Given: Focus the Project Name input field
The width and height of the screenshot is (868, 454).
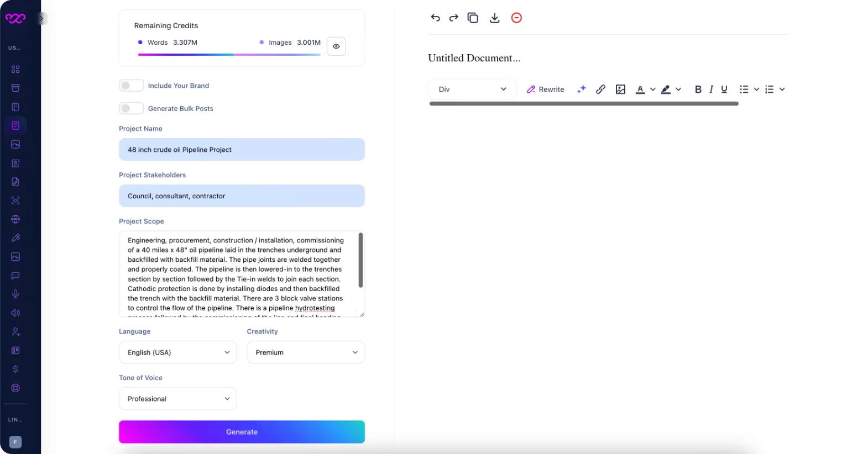Looking at the screenshot, I should [x=242, y=150].
